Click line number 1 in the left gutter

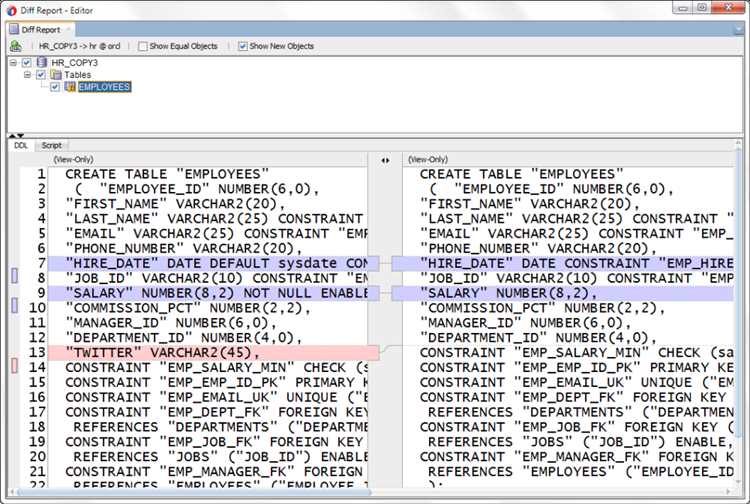click(x=41, y=174)
